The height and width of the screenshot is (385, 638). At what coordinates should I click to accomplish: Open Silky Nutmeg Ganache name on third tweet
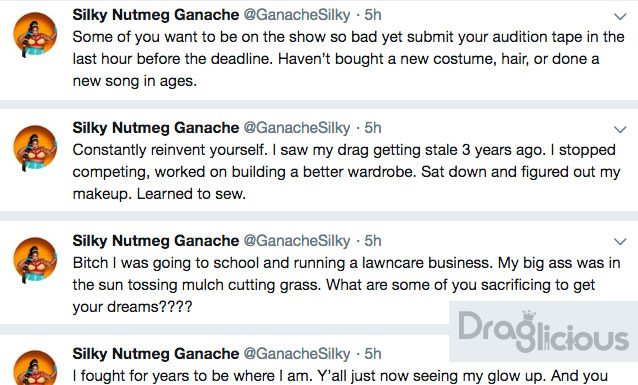tap(155, 241)
